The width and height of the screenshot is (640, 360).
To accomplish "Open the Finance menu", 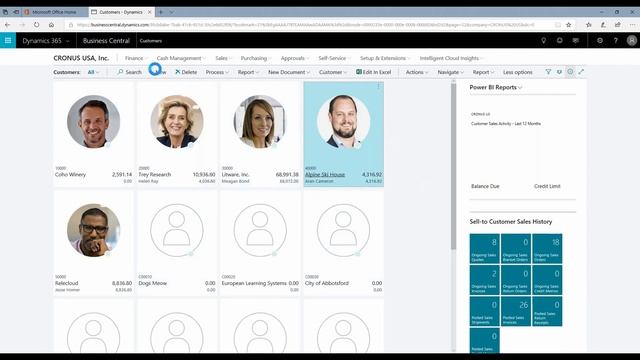I will click(x=136, y=58).
